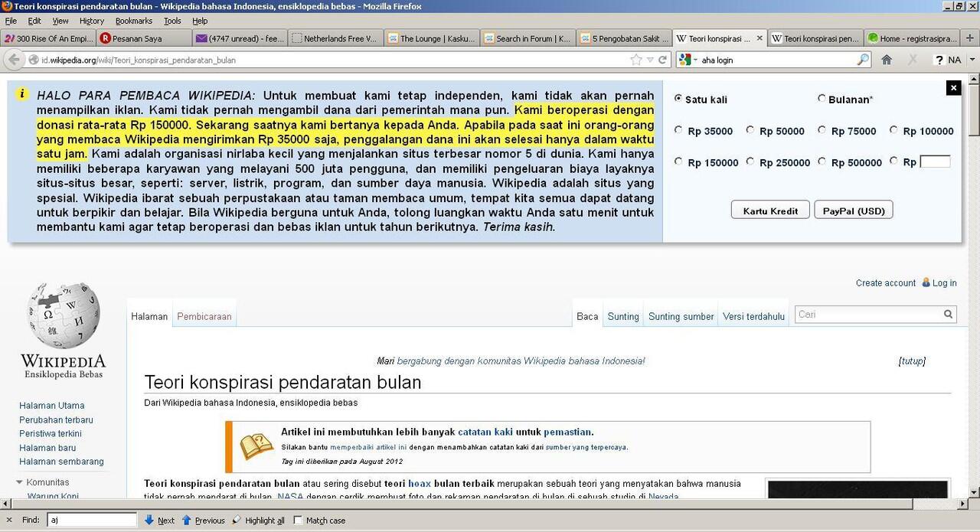980x532 pixels.
Task: Open the Versi terdahulu tab
Action: pos(754,316)
